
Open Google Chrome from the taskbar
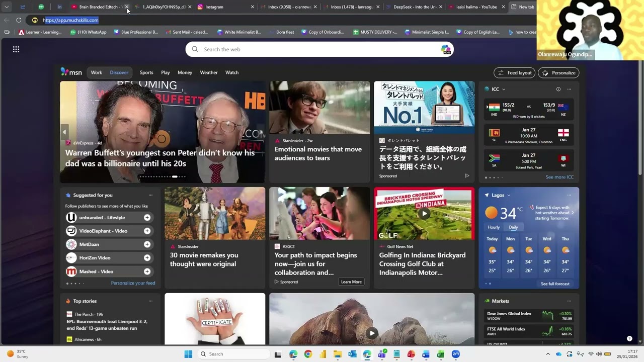(x=308, y=354)
